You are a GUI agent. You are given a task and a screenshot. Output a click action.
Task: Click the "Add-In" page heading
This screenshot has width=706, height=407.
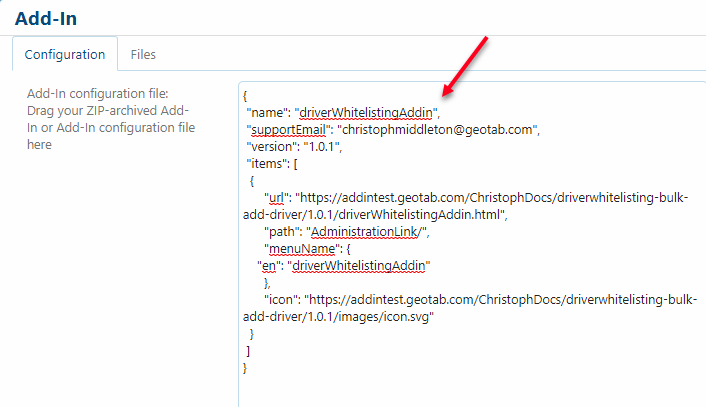(45, 18)
